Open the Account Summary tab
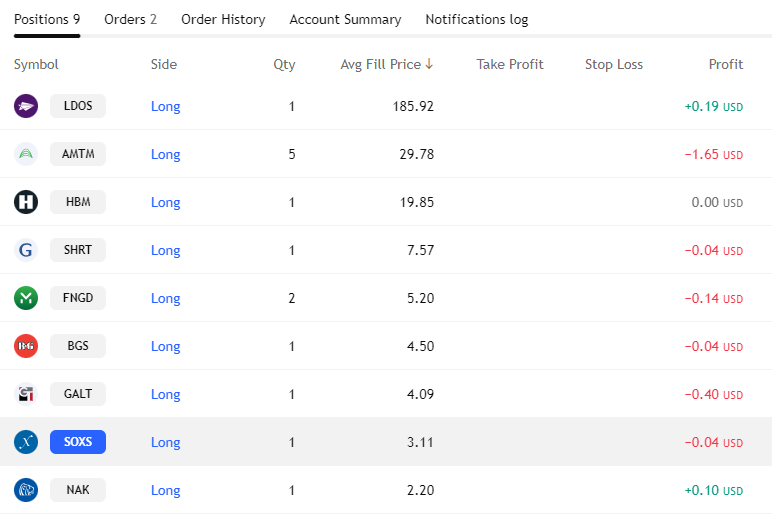This screenshot has width=772, height=520. click(x=345, y=19)
